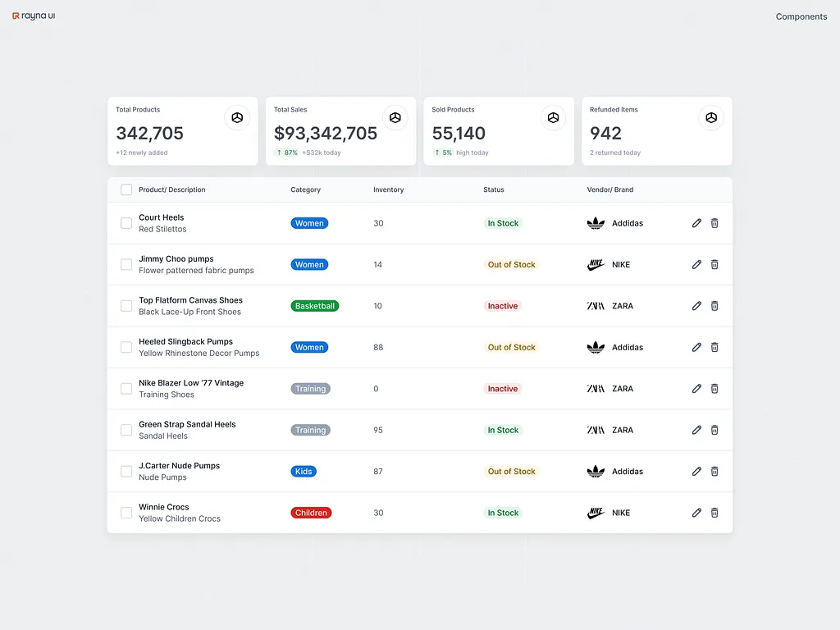This screenshot has height=630, width=840.
Task: Tick the J.Carter Nude Pumps checkbox
Action: [126, 472]
